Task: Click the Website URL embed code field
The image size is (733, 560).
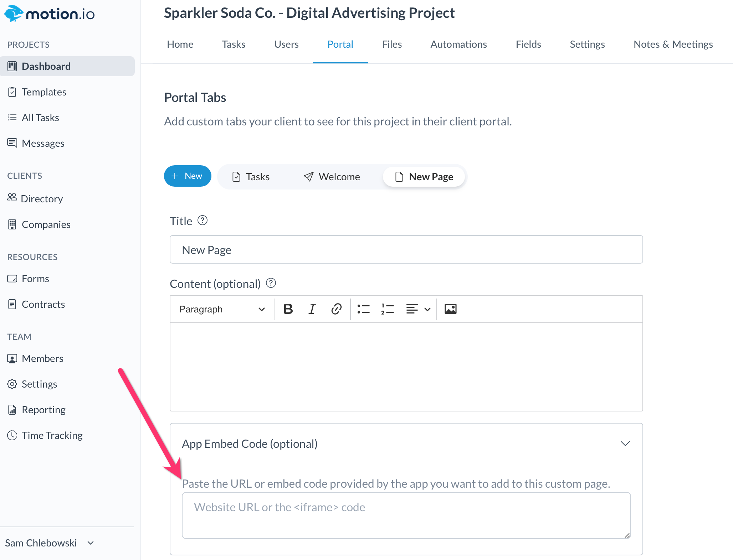Action: pyautogui.click(x=406, y=515)
